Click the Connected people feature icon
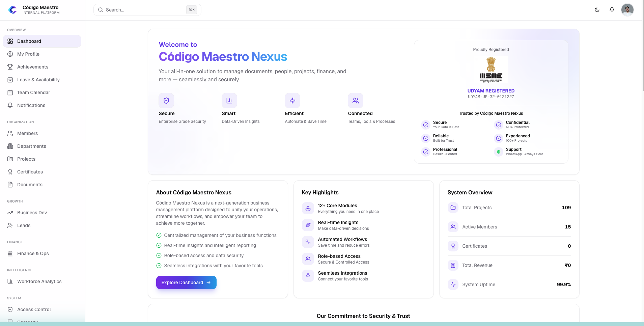 point(356,101)
